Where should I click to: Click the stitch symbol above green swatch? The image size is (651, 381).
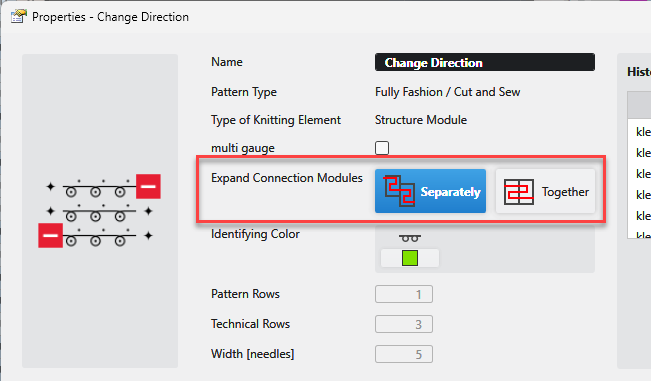410,238
